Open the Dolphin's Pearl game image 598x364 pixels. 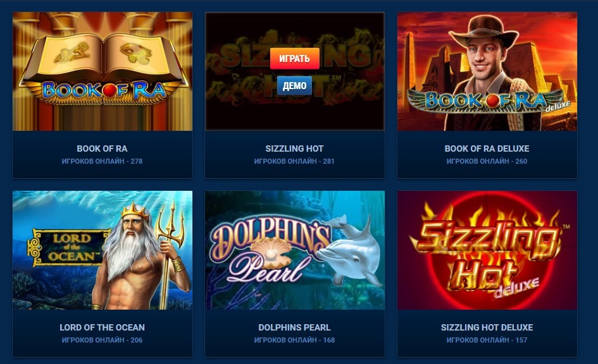[x=294, y=250]
